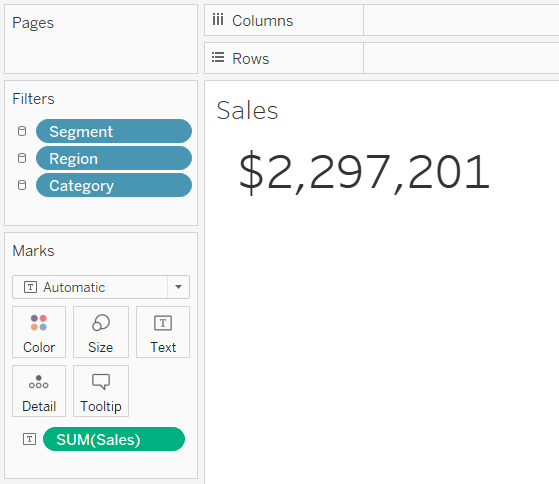Open the Size marks card
The width and height of the screenshot is (559, 484).
tap(101, 332)
